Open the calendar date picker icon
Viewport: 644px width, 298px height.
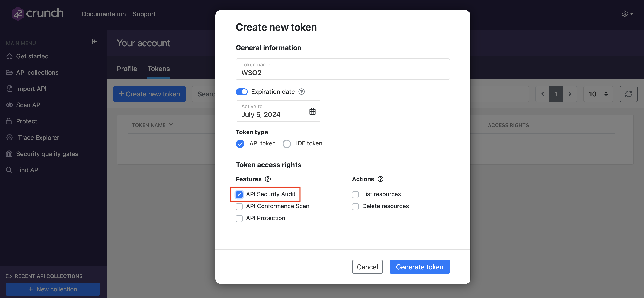(312, 111)
